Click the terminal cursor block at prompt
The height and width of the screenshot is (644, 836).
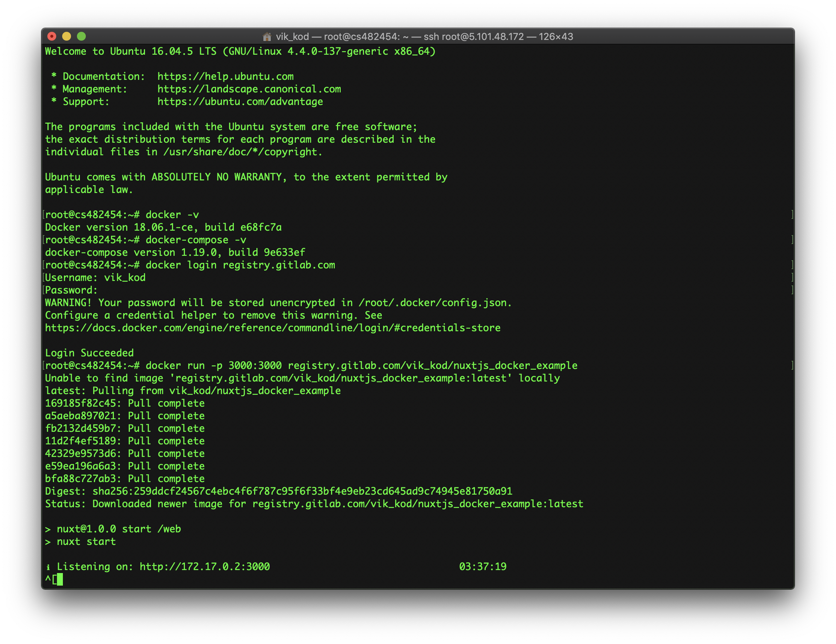coord(59,579)
